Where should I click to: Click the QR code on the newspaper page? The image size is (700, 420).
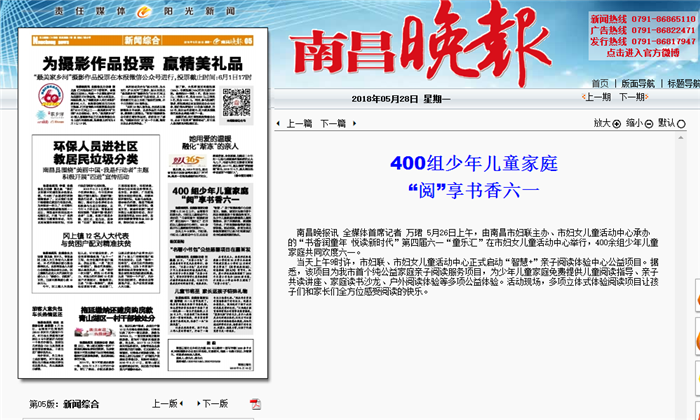click(236, 102)
